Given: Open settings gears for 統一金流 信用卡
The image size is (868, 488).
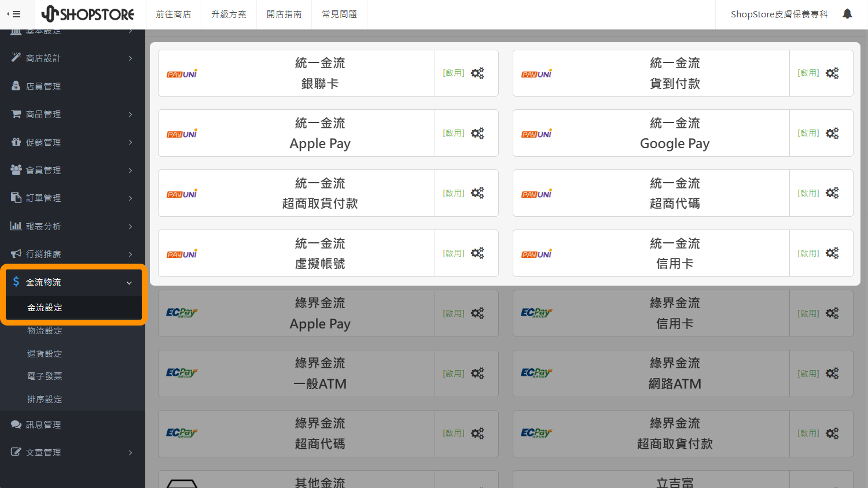Looking at the screenshot, I should 832,253.
